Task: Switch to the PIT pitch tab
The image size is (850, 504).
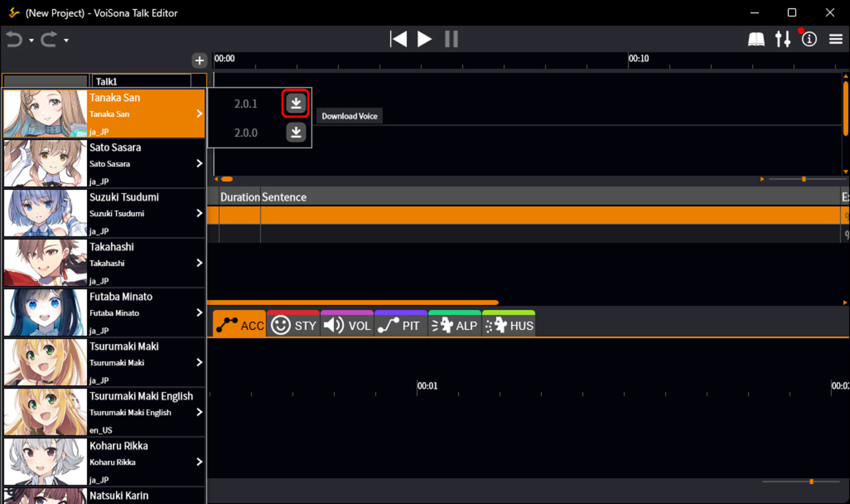Action: tap(400, 325)
